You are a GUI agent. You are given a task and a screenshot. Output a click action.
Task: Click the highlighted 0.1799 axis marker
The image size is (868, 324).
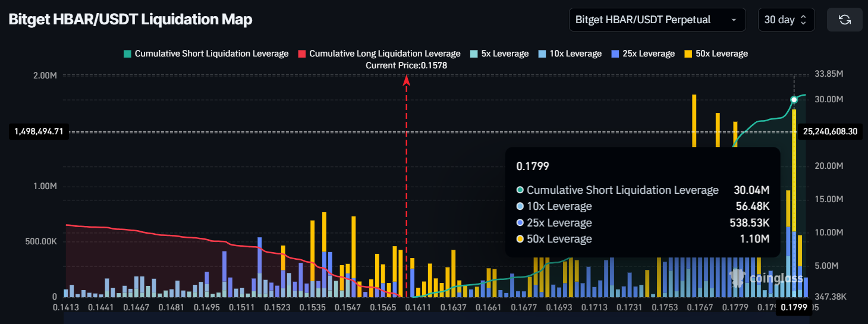pyautogui.click(x=794, y=307)
